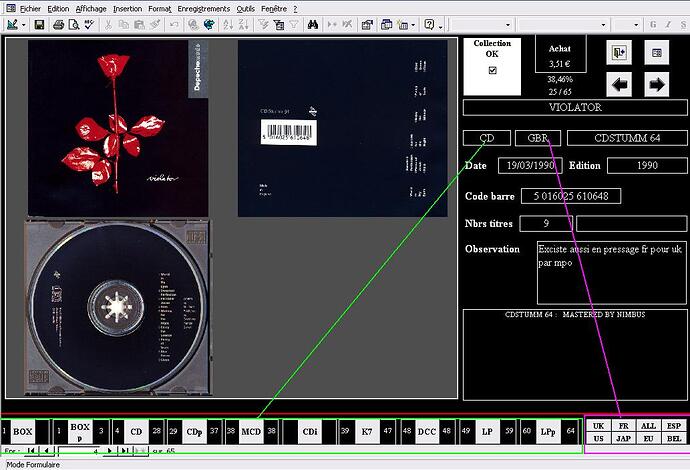Click the Insert Hyperlink globe icon
Image resolution: width=690 pixels, height=470 pixels.
(x=193, y=25)
